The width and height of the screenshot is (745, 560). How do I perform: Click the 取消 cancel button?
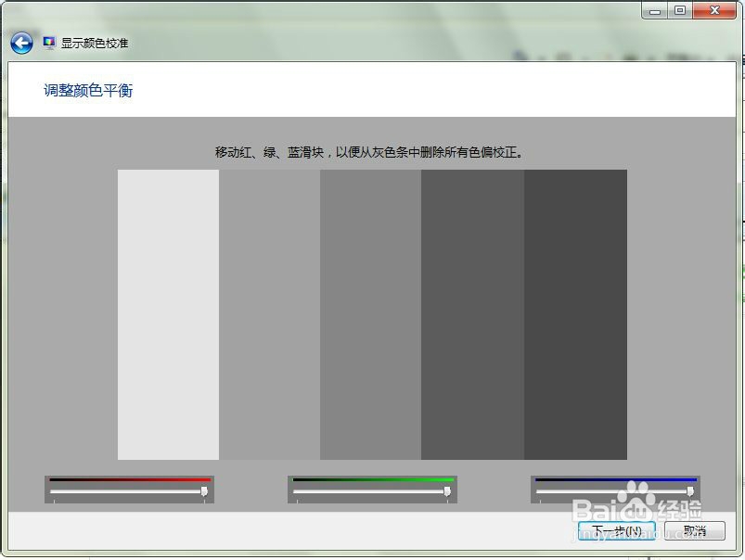(695, 530)
